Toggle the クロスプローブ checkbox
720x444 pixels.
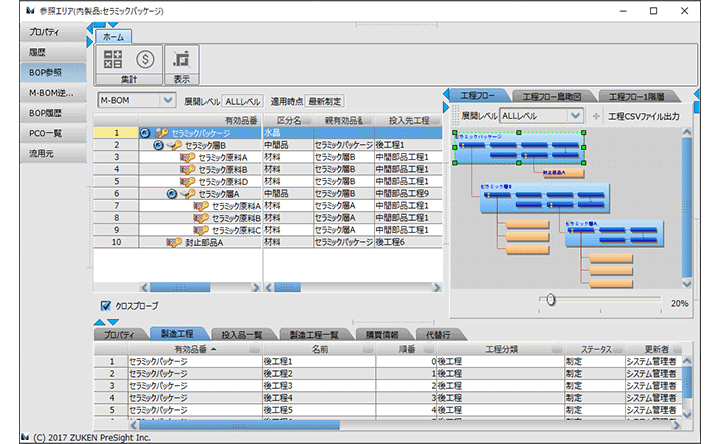(106, 305)
